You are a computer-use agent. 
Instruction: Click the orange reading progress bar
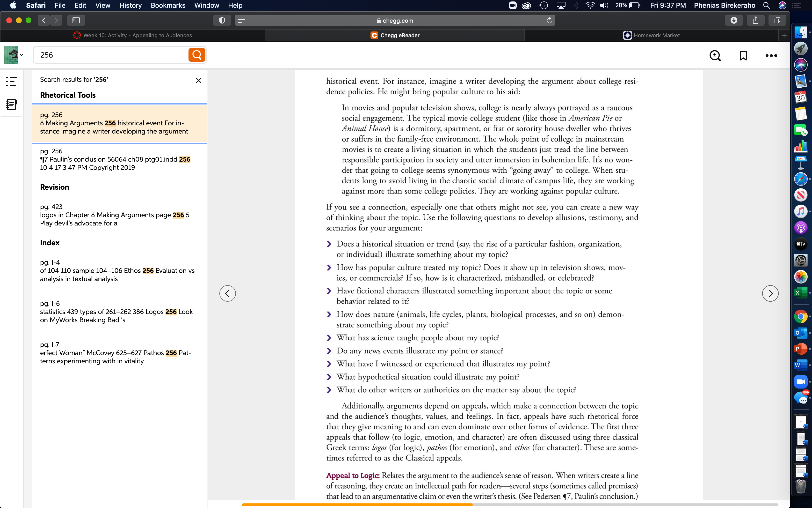pos(357,505)
